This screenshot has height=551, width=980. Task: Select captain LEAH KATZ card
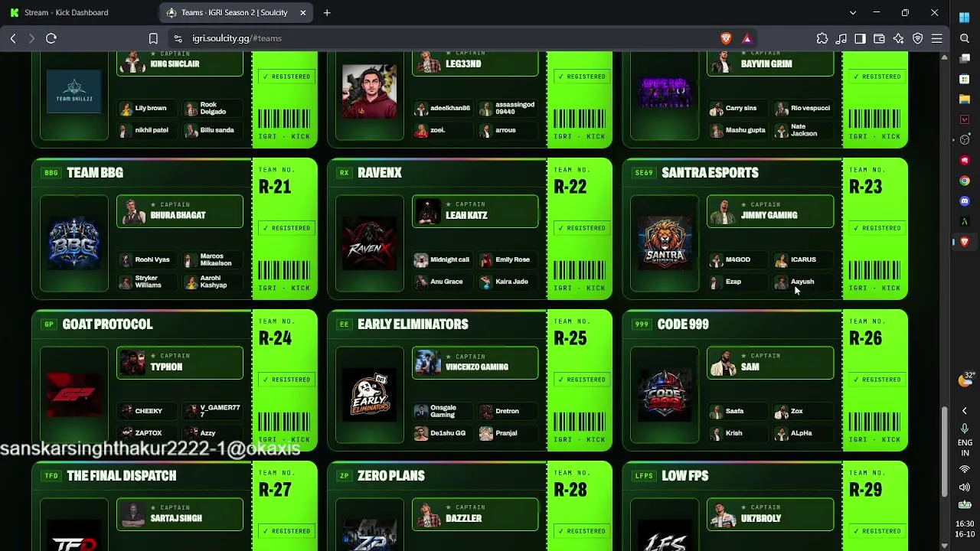tap(475, 211)
